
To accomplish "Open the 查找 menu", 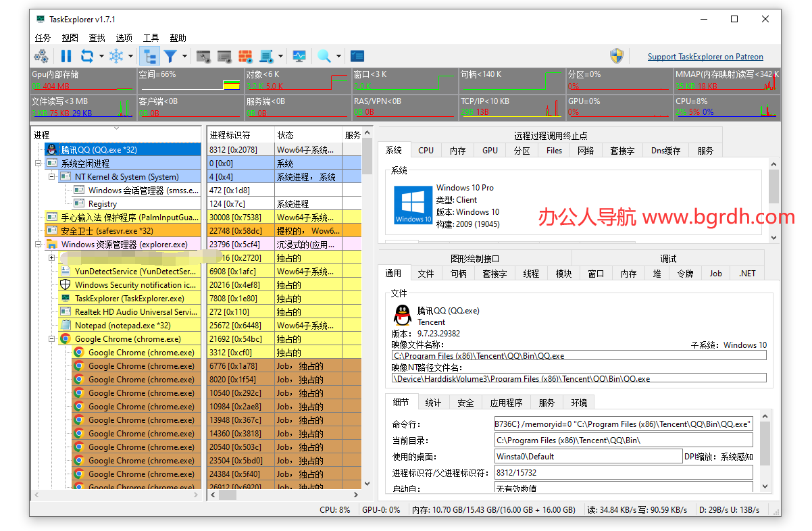I will (x=97, y=38).
